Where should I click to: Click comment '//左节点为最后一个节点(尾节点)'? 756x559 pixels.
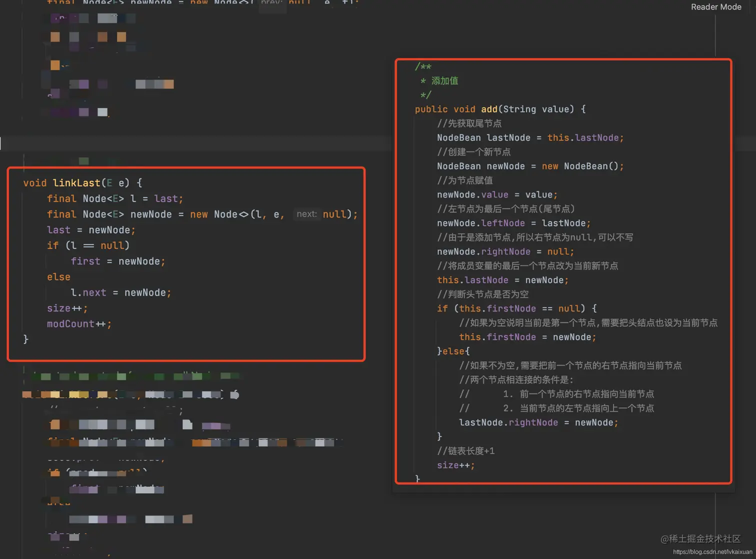(x=506, y=208)
